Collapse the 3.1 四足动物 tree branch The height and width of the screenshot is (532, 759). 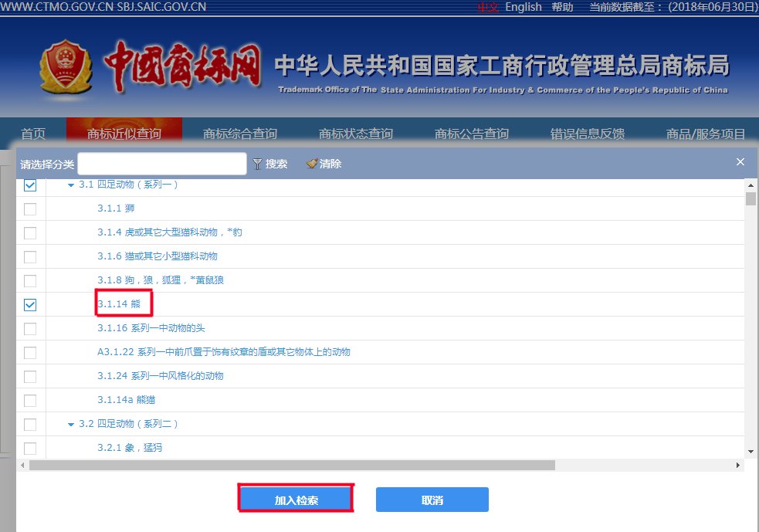(x=71, y=185)
